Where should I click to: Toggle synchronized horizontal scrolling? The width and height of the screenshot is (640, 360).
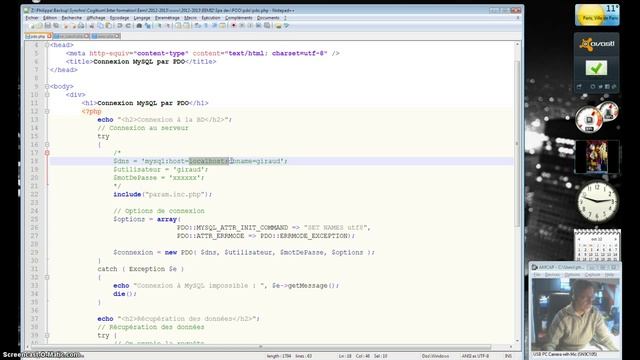pyautogui.click(x=186, y=26)
